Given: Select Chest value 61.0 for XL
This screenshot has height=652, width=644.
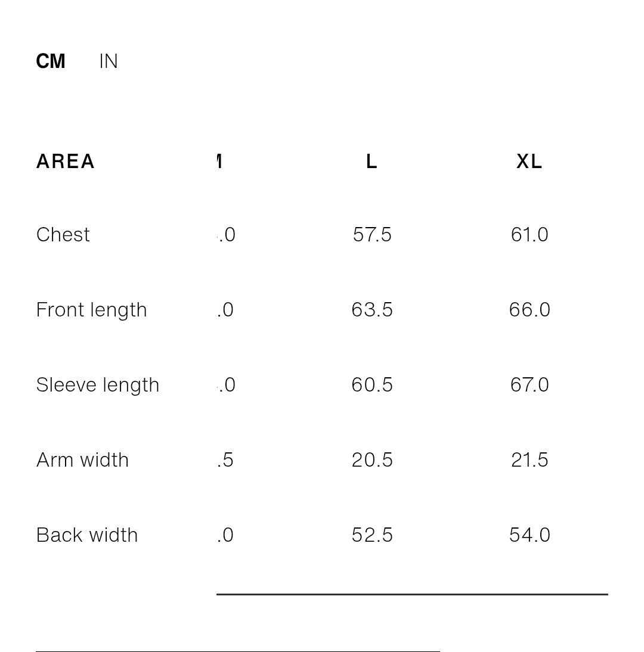Looking at the screenshot, I should [529, 235].
